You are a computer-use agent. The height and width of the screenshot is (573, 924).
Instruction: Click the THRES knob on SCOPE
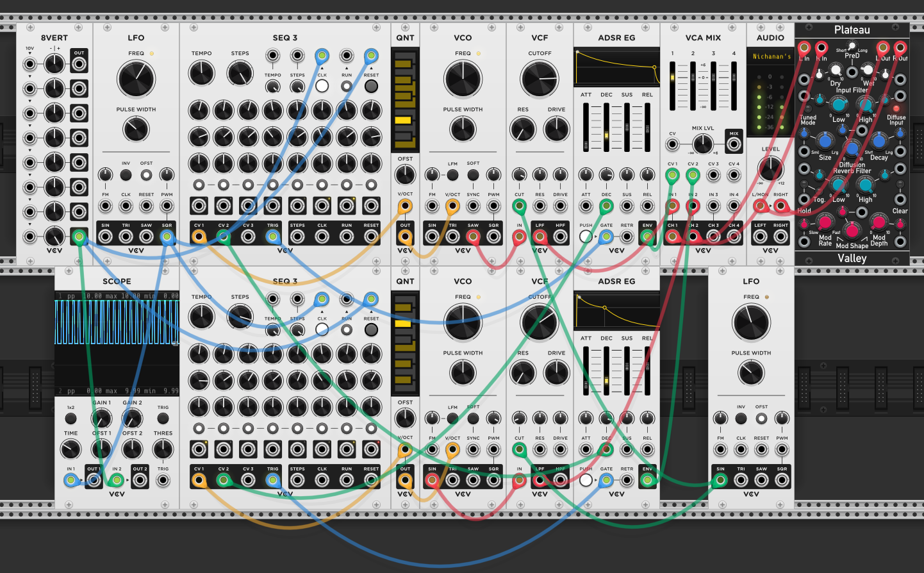coord(163,449)
